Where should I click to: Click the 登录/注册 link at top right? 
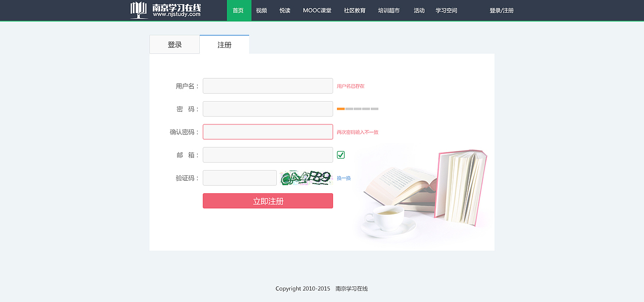[x=501, y=10]
